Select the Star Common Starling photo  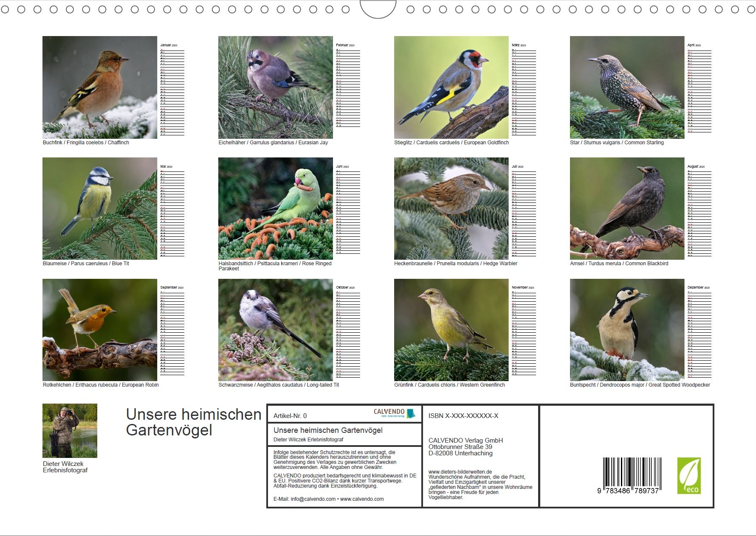coord(627,87)
